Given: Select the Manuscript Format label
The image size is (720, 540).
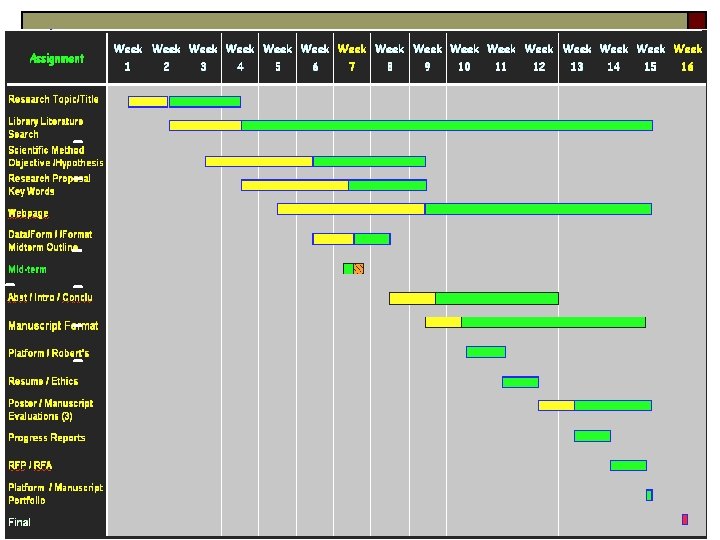Looking at the screenshot, I should (x=53, y=326).
